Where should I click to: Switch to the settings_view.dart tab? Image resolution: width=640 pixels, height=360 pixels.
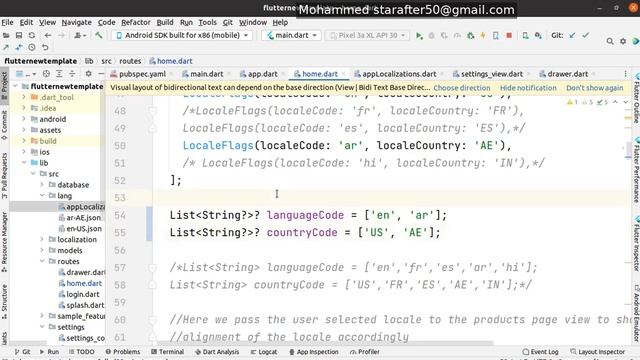coord(491,74)
